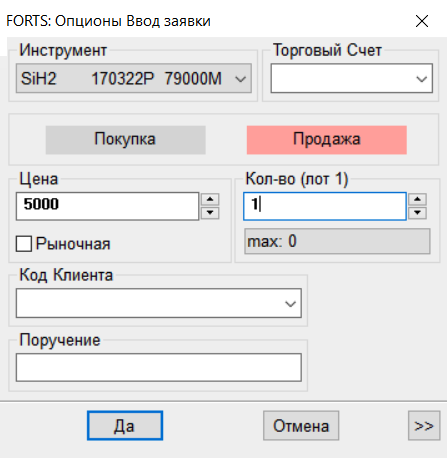Expand more options with the >> button
Screen dimensions: 447x458
(x=424, y=426)
